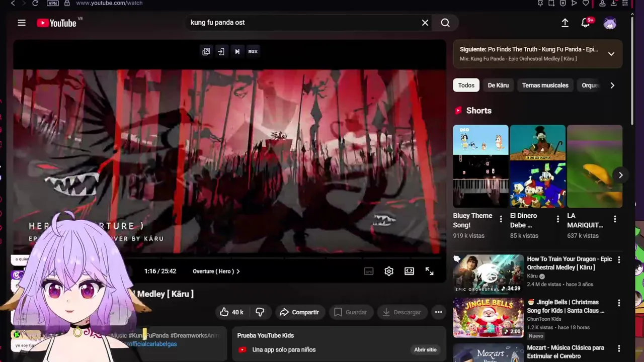
Task: Select the De Kāru filter chip
Action: coord(498,85)
